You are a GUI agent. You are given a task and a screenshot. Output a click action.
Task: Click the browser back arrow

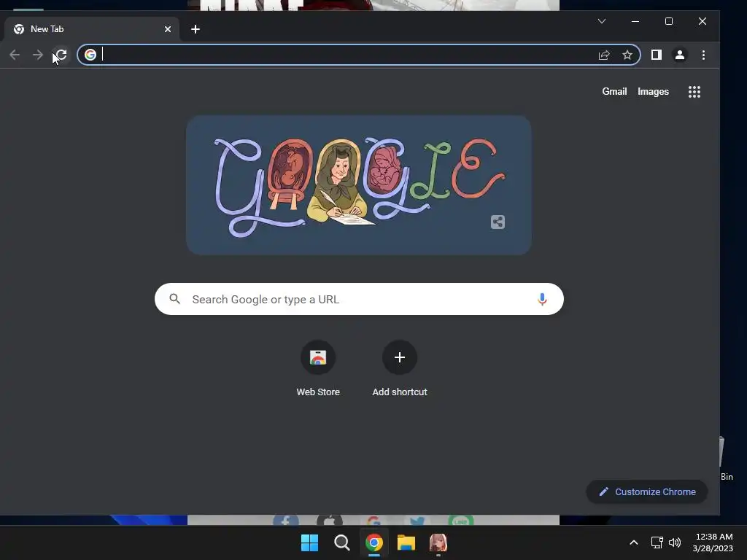coord(15,55)
